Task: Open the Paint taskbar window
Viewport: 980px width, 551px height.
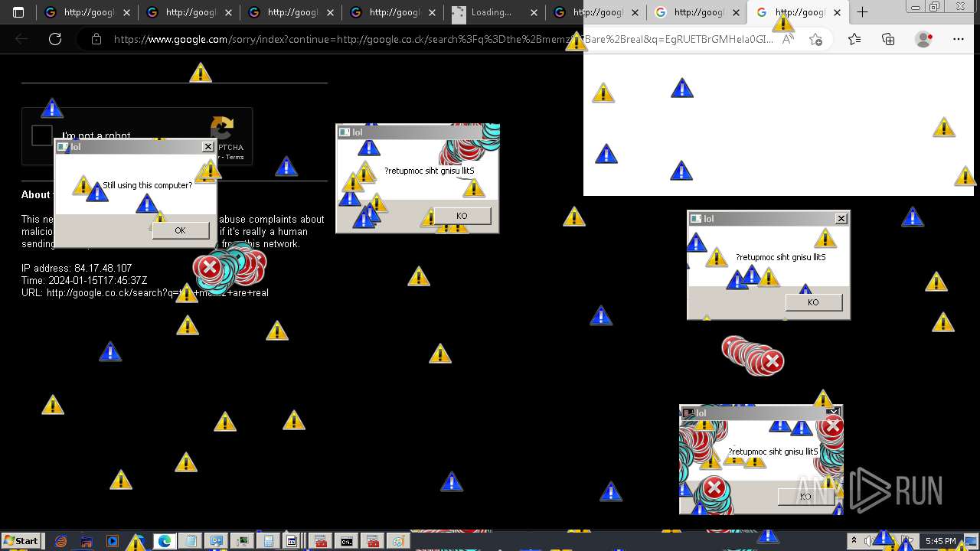Action: 398,541
